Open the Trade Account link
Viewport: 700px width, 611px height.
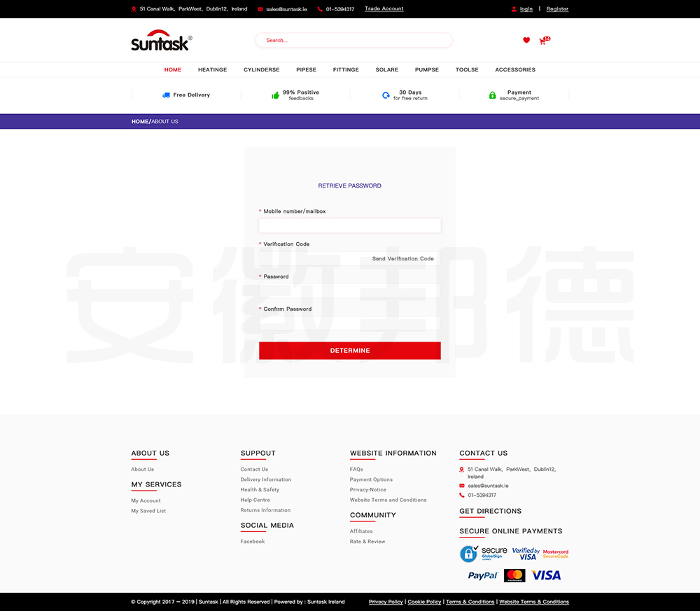(384, 9)
